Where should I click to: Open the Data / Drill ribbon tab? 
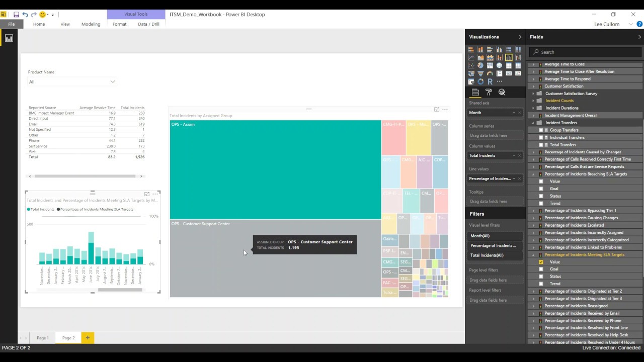point(148,24)
